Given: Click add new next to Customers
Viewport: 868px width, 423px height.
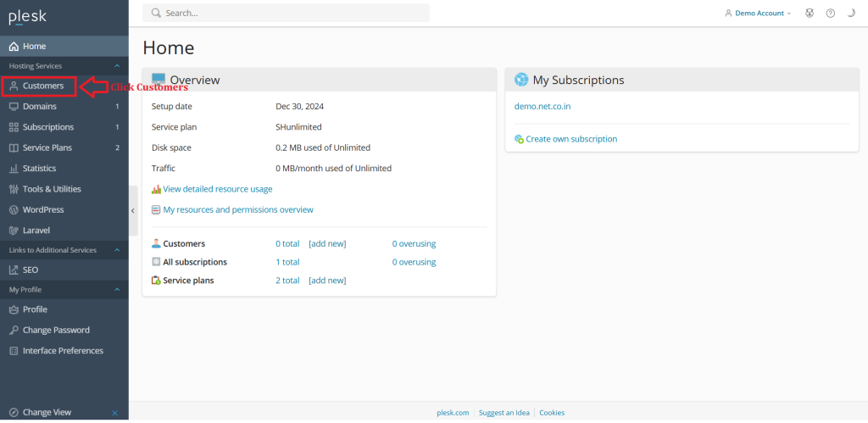Looking at the screenshot, I should [x=327, y=243].
